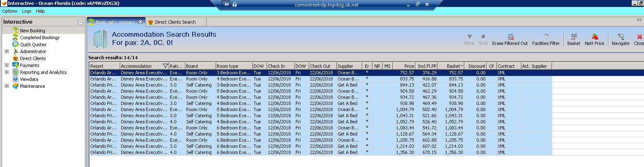
Task: Close the Book. ref. <none> tab
Action: coord(140,22)
